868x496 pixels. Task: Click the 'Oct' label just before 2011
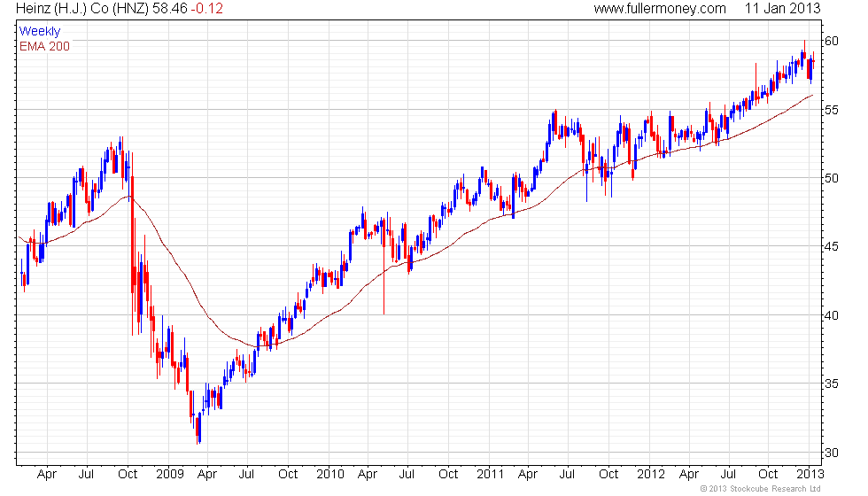click(448, 475)
